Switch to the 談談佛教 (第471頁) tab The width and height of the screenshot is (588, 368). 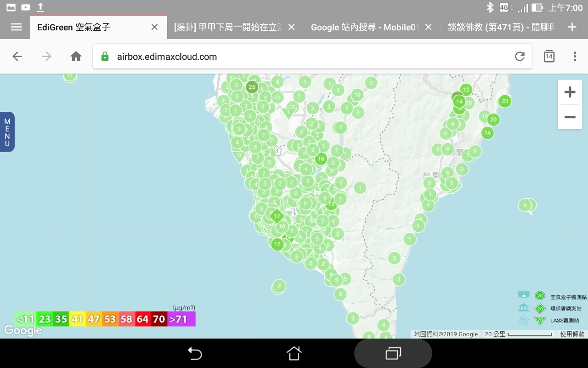(x=502, y=27)
